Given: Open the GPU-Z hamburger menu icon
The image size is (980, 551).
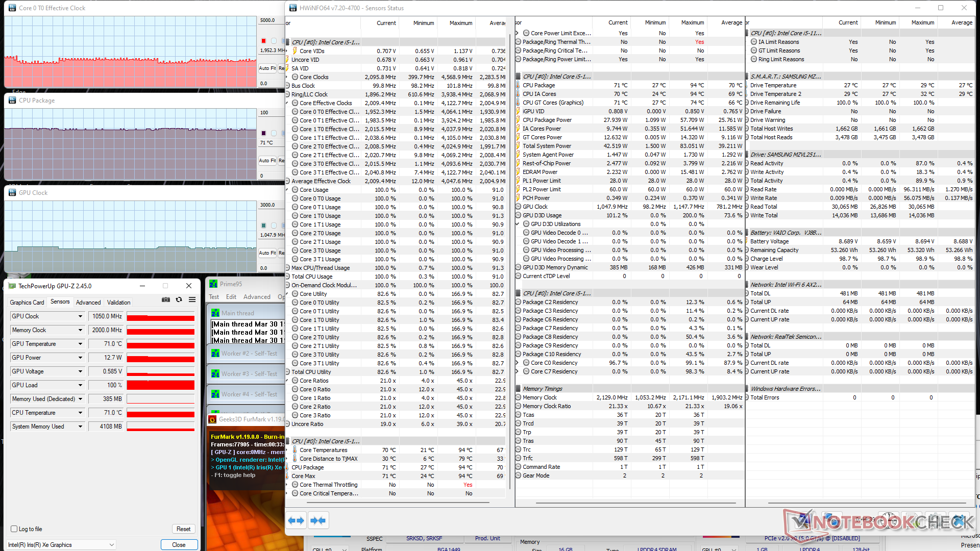Looking at the screenshot, I should click(x=192, y=300).
